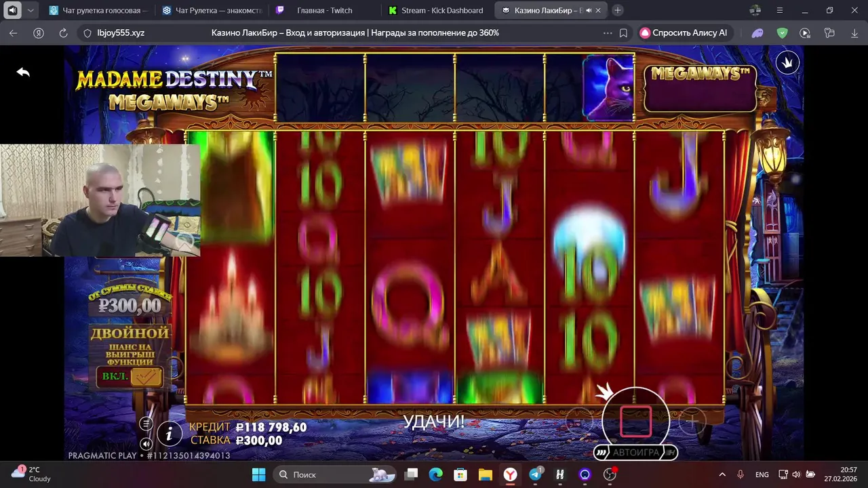Open the browser profile avatar
Viewport: 868px width, 488px height.
point(755,10)
